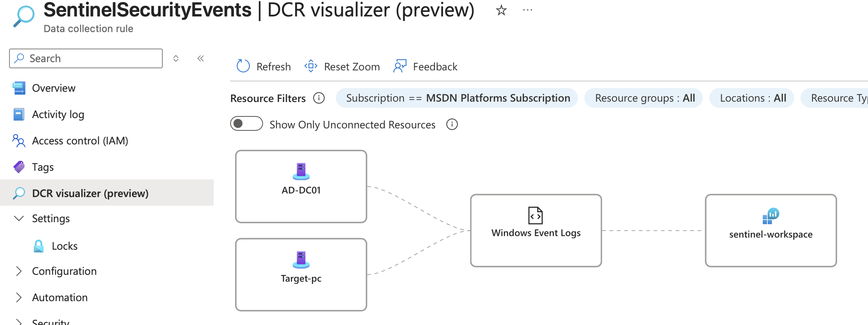Open Access control (IAM) menu item

pos(107,141)
